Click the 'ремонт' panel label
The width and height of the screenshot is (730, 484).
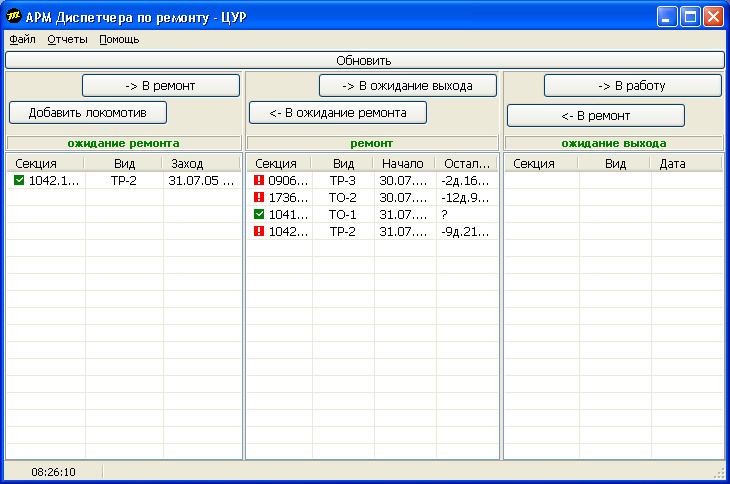coord(372,143)
